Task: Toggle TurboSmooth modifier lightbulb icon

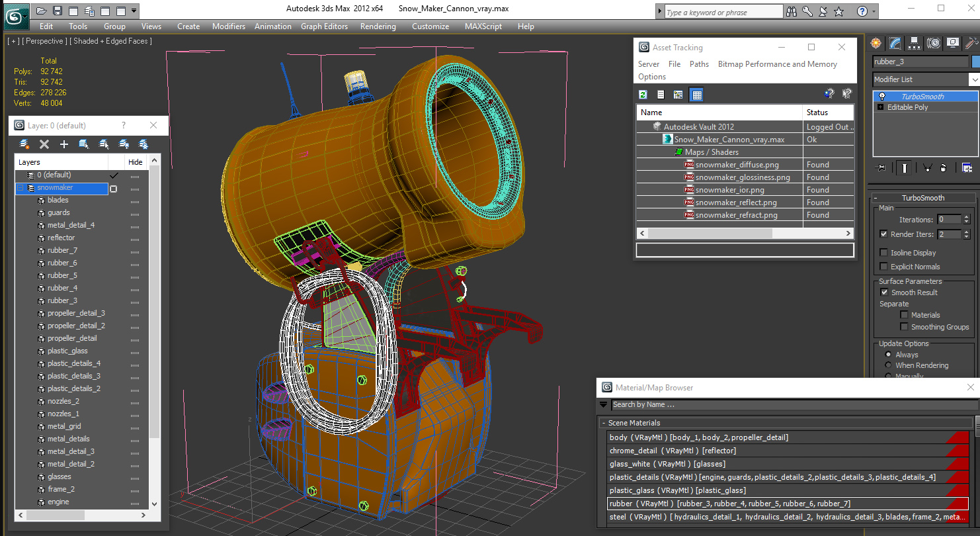Action: coord(881,97)
